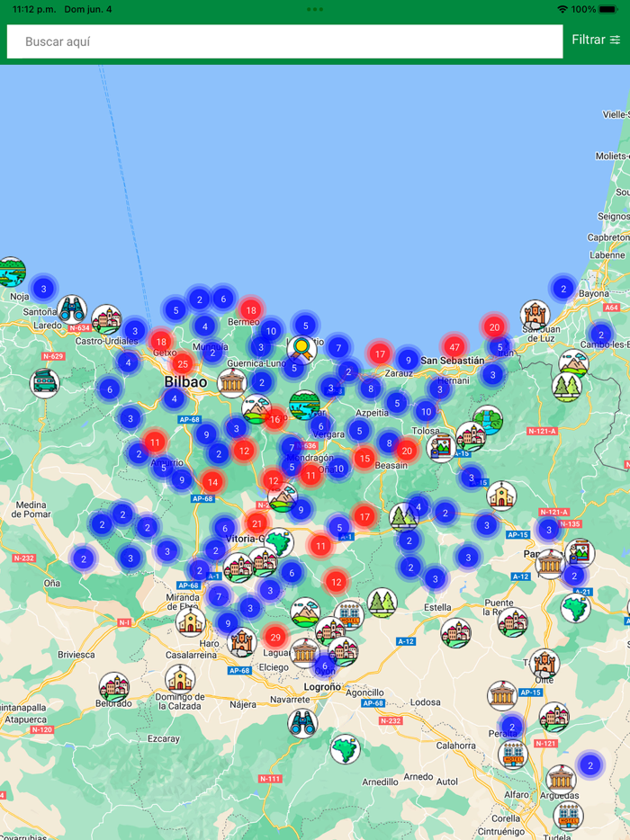Select the pine trees icon near Estella

(382, 603)
